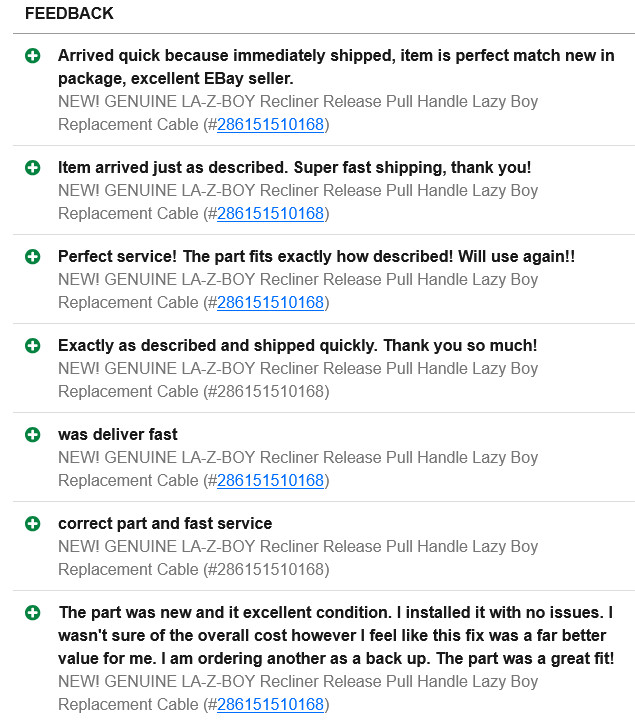Follow the item link below "correct part and fast service"
This screenshot has width=635, height=720.
[270, 569]
